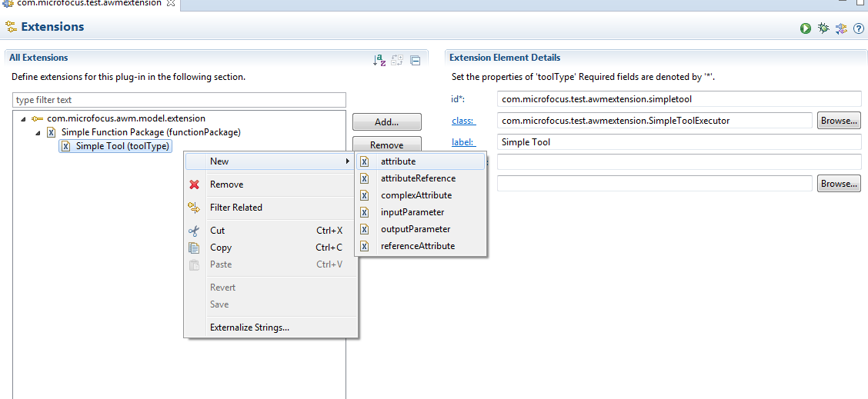868x399 pixels.
Task: Click the Debug bug icon
Action: click(x=823, y=28)
